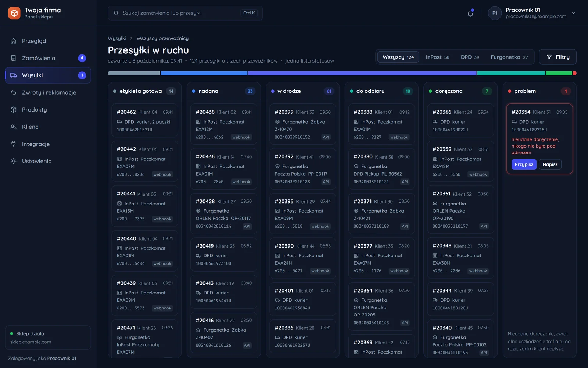
Task: Click the API badge on order #20392
Action: (x=326, y=182)
